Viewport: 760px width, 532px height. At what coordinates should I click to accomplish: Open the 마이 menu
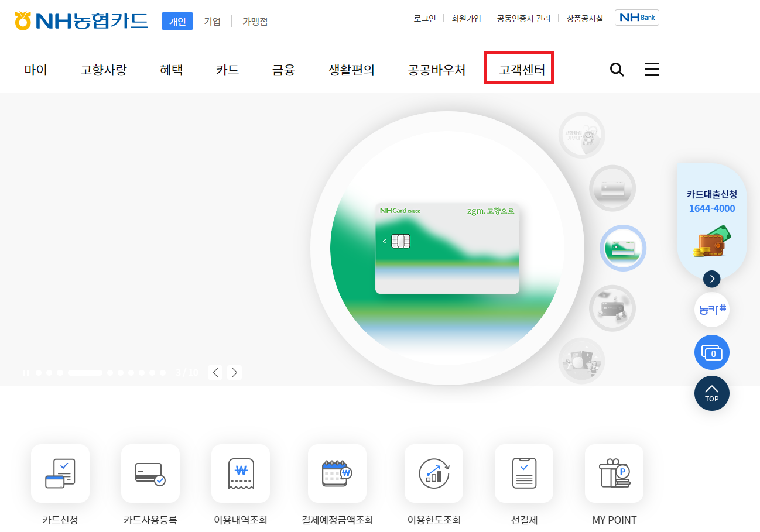tap(36, 70)
